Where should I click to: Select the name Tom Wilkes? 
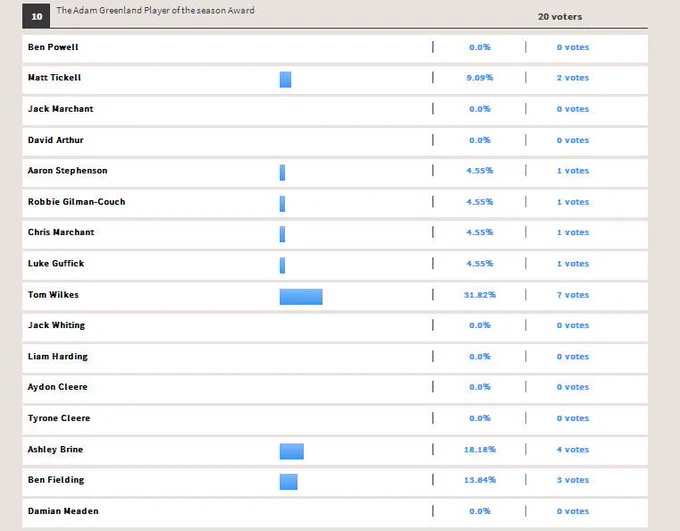(53, 295)
